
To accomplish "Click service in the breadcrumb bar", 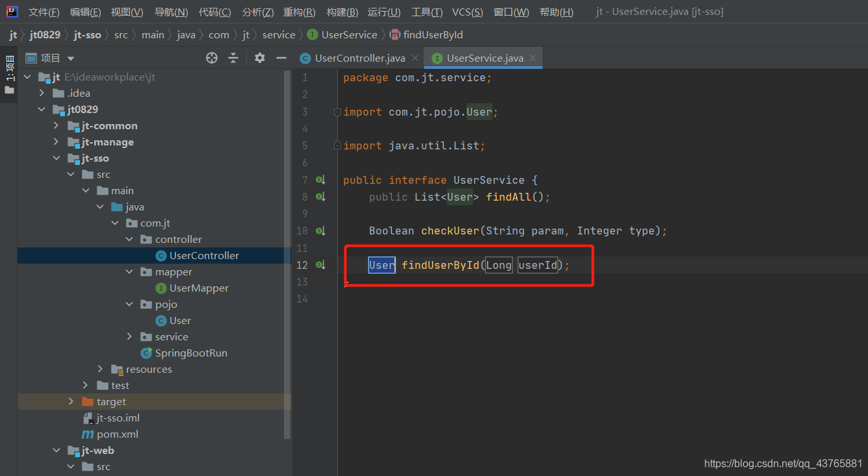I will pos(279,34).
